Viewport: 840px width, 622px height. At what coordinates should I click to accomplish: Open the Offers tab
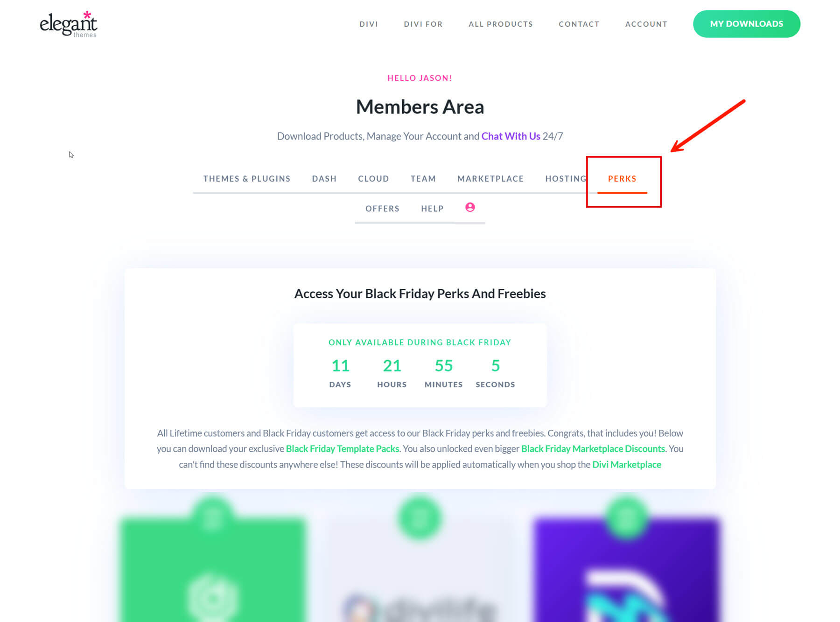pos(382,209)
